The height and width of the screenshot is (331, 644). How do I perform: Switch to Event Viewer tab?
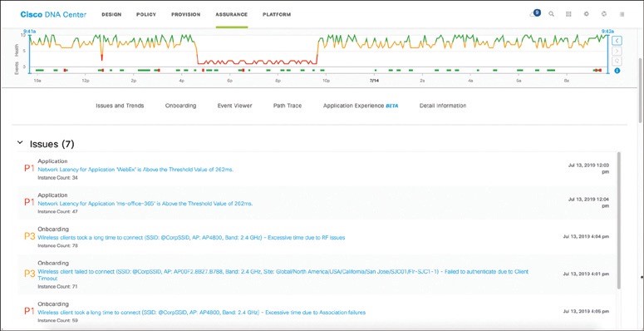point(234,106)
